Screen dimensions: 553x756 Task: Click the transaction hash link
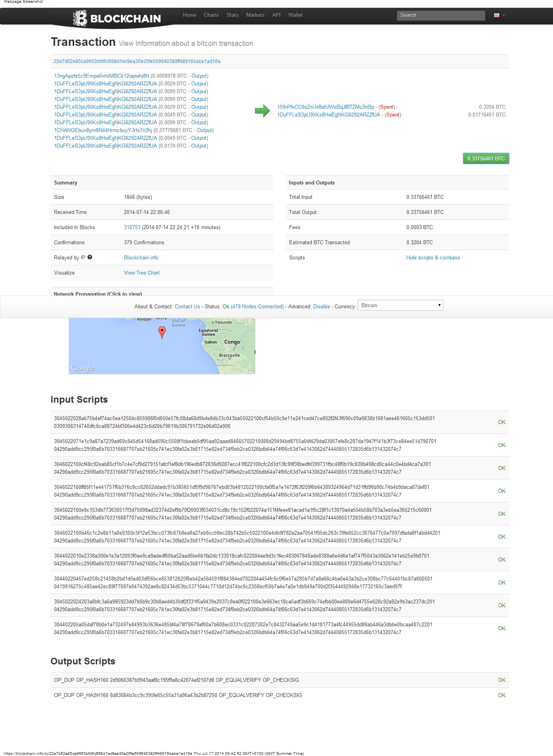click(x=137, y=61)
